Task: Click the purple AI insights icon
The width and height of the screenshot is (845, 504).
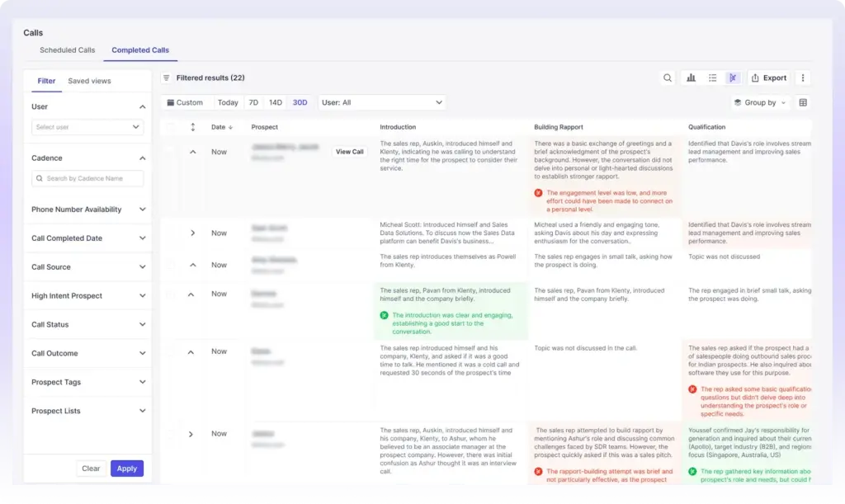Action: tap(733, 77)
